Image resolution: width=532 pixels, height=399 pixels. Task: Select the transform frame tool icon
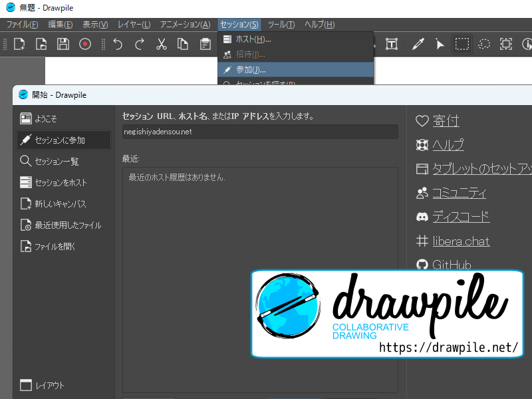[505, 44]
